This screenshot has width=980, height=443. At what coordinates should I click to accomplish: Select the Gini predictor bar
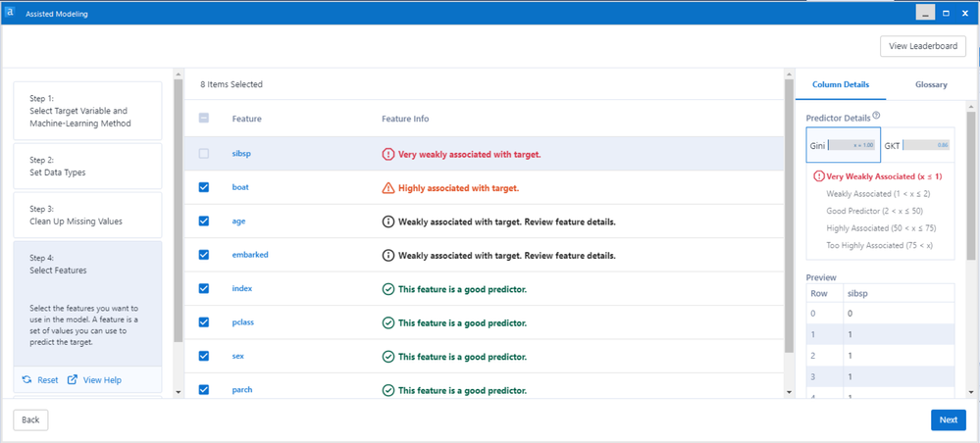[843, 145]
